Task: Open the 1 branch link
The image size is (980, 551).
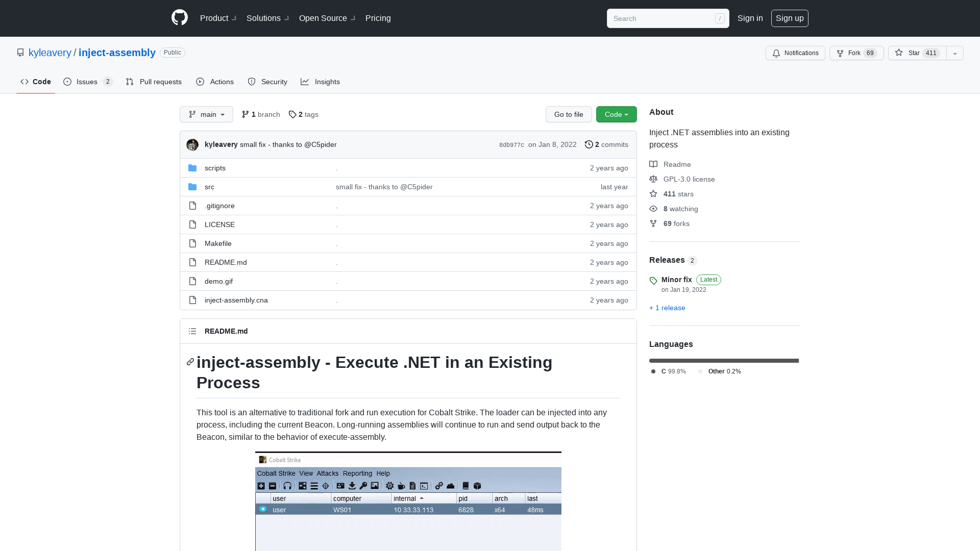Action: point(261,114)
